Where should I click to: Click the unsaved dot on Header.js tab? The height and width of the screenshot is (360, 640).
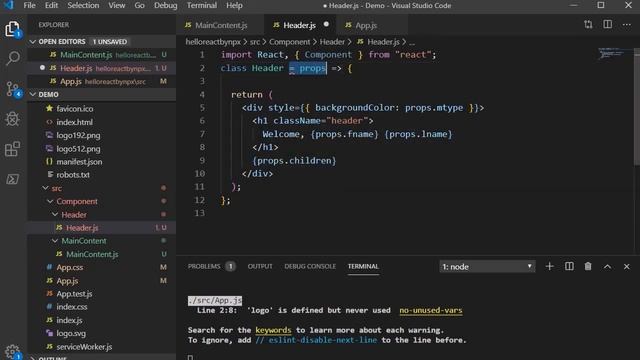(326, 24)
